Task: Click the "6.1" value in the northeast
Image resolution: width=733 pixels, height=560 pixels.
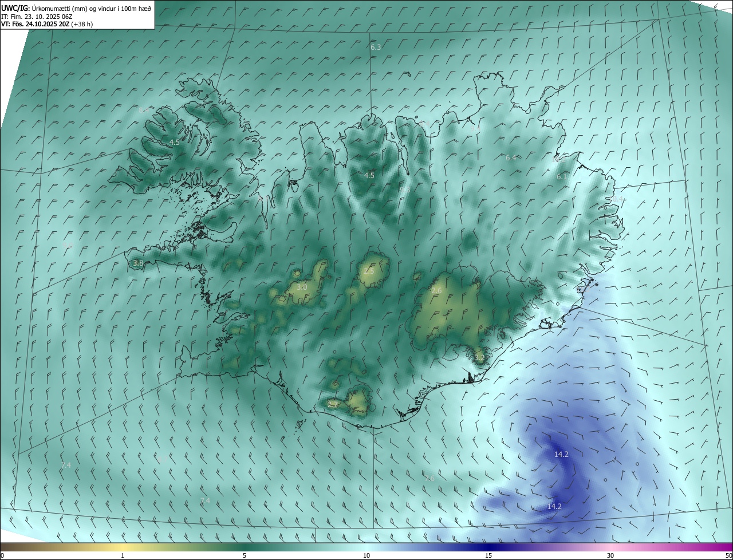Action: pos(562,178)
